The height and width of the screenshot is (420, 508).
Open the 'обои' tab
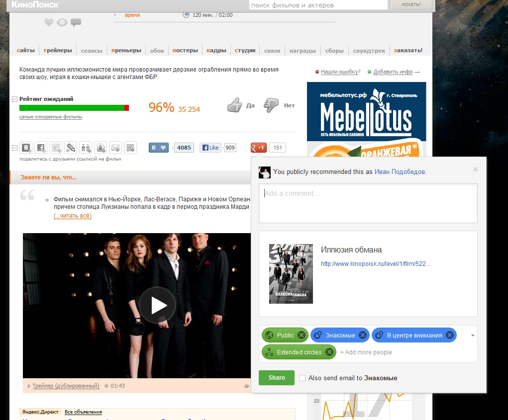(x=157, y=51)
